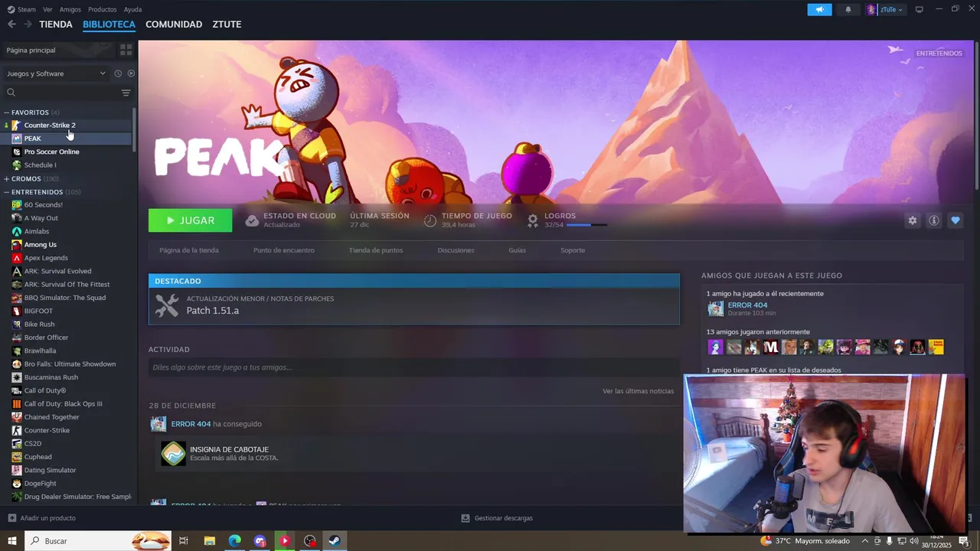Image resolution: width=980 pixels, height=551 pixels.
Task: Click ERROR 404 avatar in friends panel
Action: coord(715,309)
